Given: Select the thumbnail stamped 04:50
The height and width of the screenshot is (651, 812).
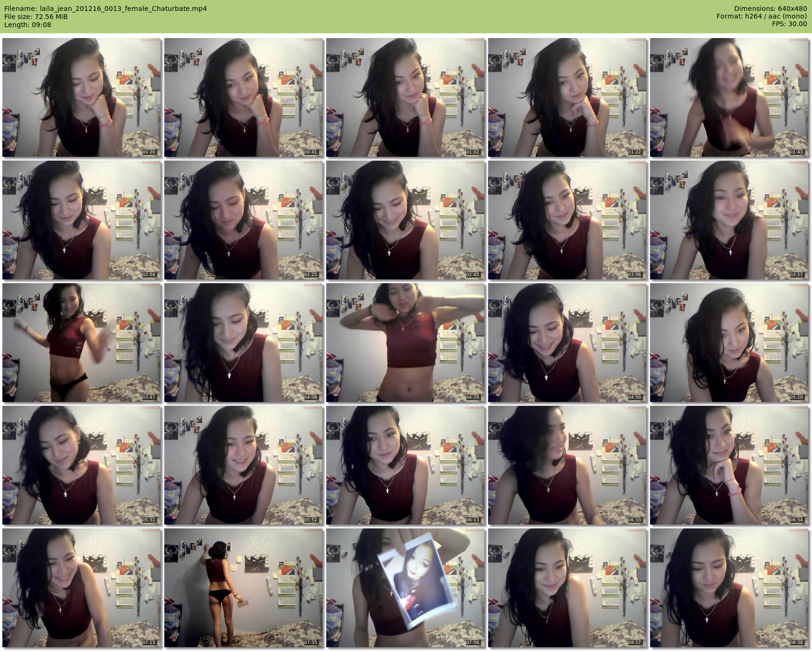Looking at the screenshot, I should [567, 343].
